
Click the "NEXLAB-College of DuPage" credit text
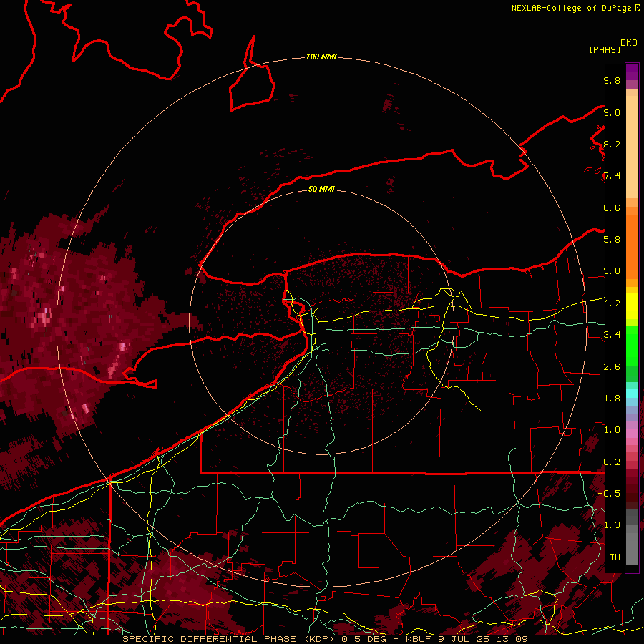(x=571, y=8)
